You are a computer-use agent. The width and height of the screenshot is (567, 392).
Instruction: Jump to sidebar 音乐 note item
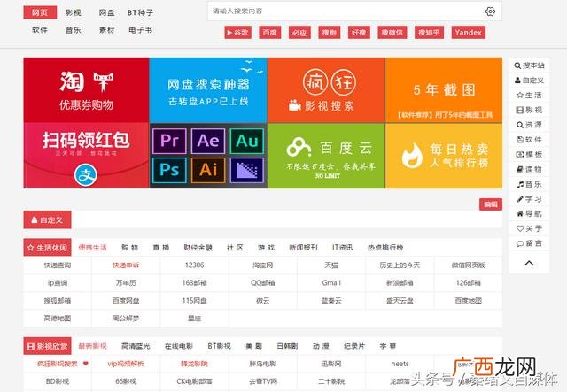click(529, 184)
